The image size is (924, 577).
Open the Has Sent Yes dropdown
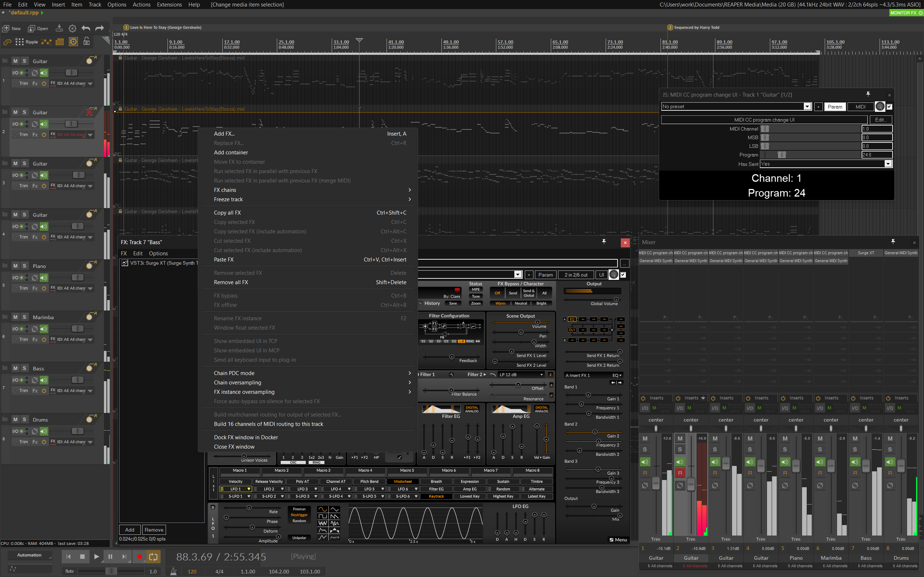click(888, 164)
